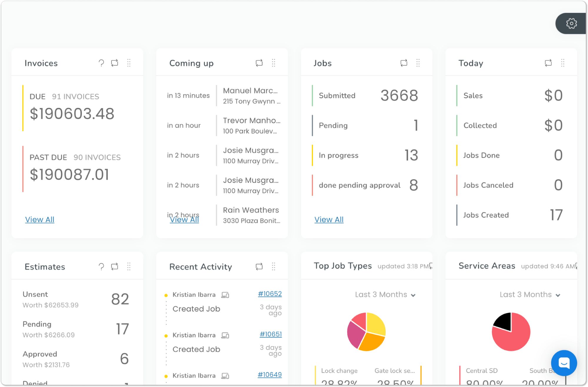Refresh the Jobs widget
Viewport: 588px width, 387px height.
(404, 63)
